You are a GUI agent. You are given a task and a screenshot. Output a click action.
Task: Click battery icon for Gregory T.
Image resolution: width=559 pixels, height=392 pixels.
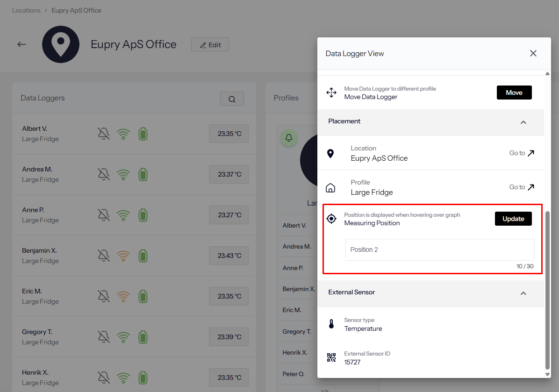click(143, 337)
